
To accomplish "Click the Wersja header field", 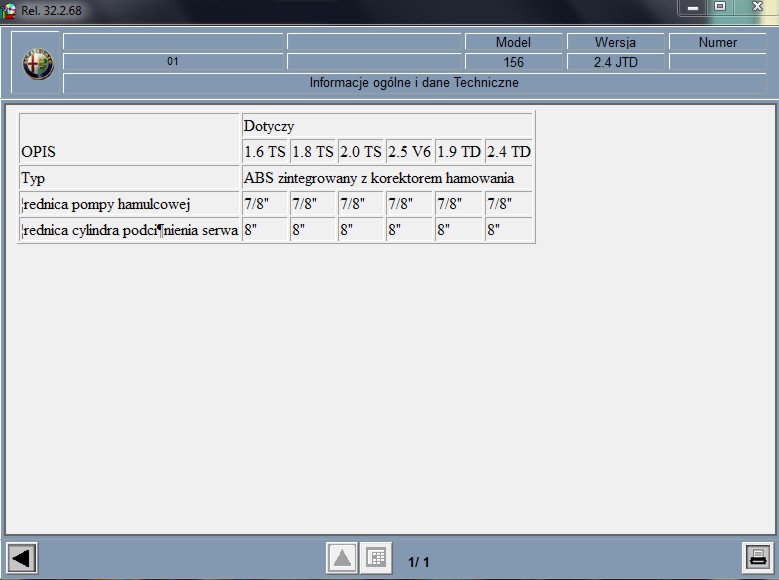I will click(615, 42).
